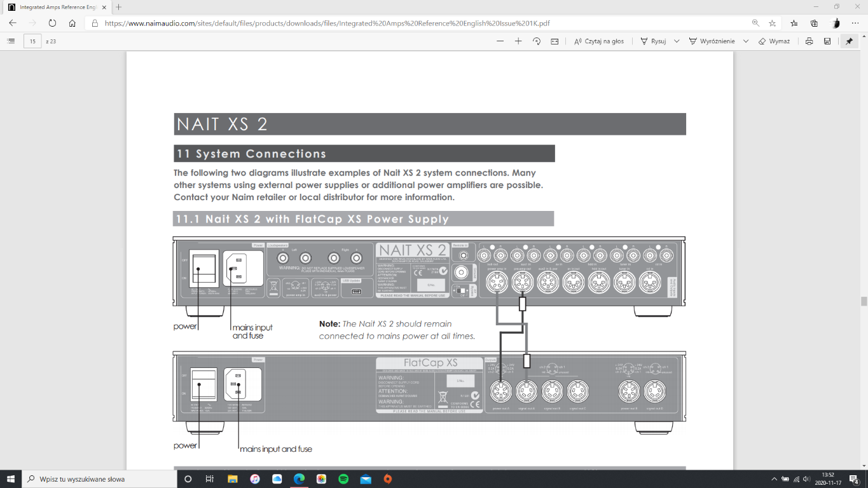The width and height of the screenshot is (868, 488).
Task: Click the Windows taskbar search box
Action: coord(100,478)
